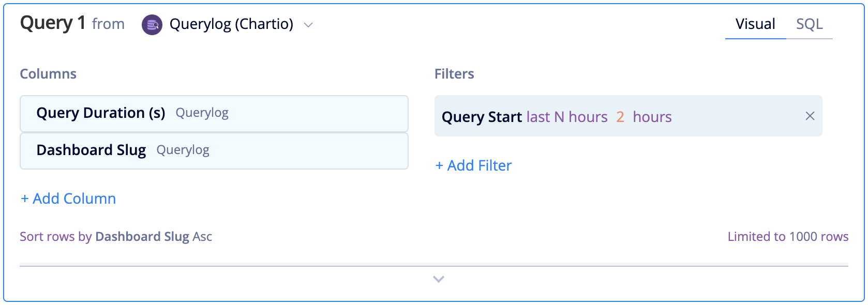Screen dimensions: 868x305
Task: Select the Visual tab
Action: pos(755,24)
